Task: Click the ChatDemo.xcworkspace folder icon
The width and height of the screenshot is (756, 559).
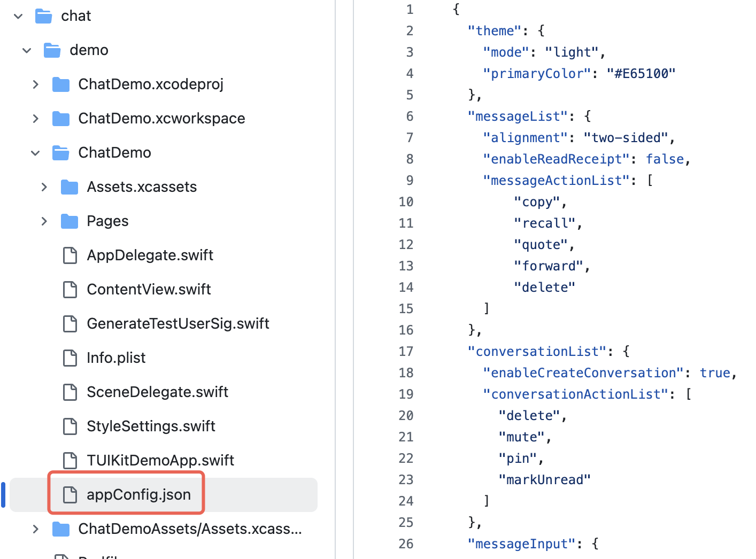Action: coord(61,119)
